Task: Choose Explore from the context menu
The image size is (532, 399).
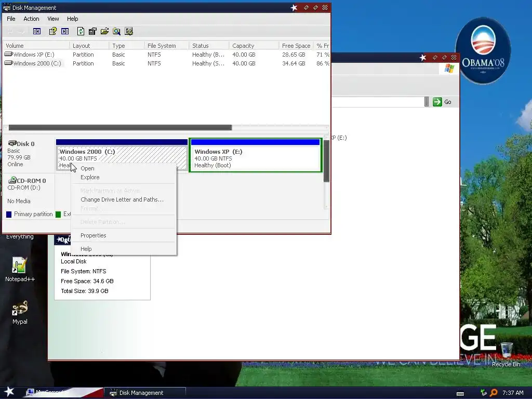Action: pos(124,177)
